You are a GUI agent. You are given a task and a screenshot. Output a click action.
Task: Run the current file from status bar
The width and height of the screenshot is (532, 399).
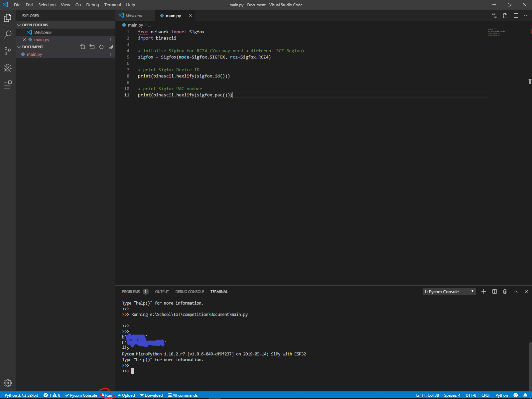click(108, 395)
